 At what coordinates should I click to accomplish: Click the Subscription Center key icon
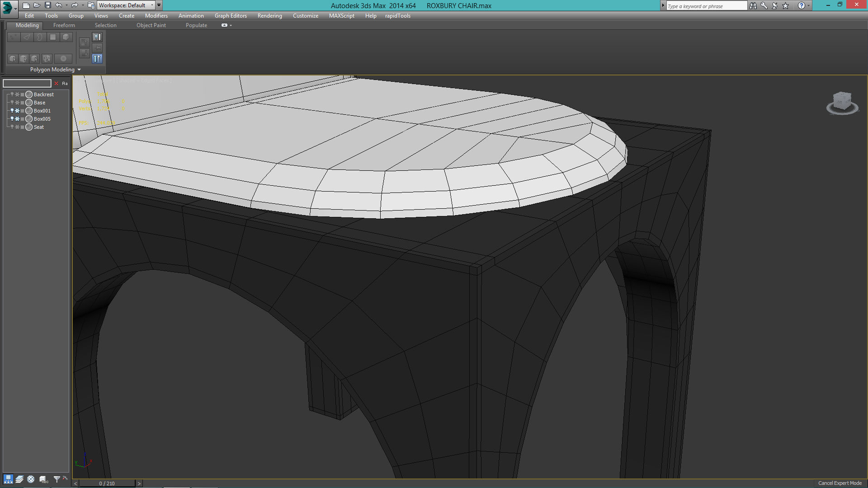(x=764, y=5)
